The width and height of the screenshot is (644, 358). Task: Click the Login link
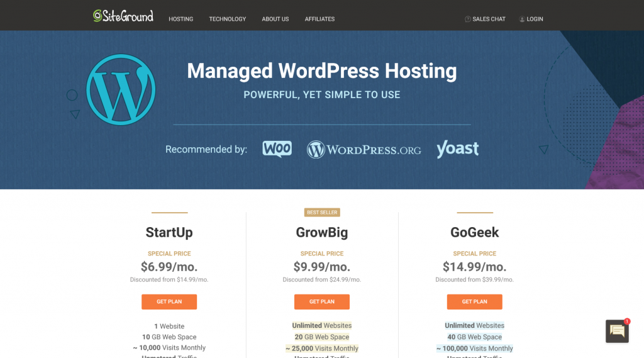531,19
